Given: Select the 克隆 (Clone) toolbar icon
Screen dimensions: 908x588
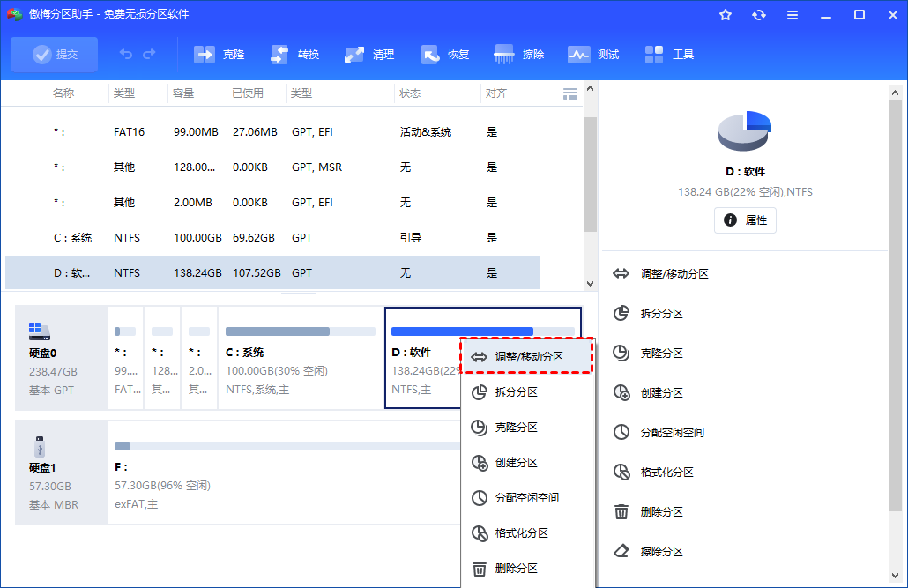Looking at the screenshot, I should 219,54.
